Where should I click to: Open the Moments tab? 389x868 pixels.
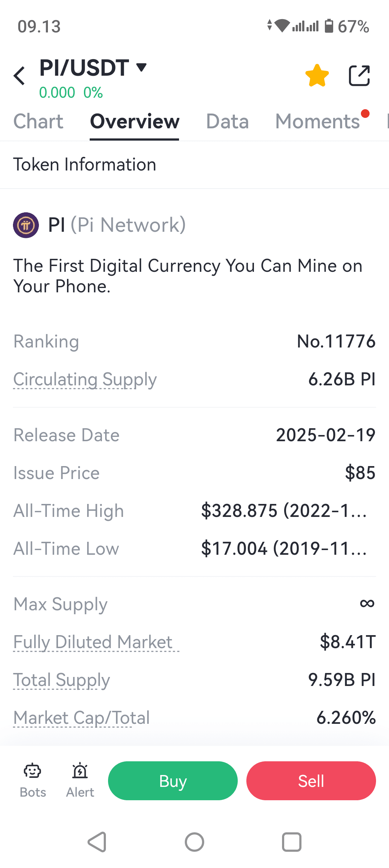pyautogui.click(x=318, y=121)
